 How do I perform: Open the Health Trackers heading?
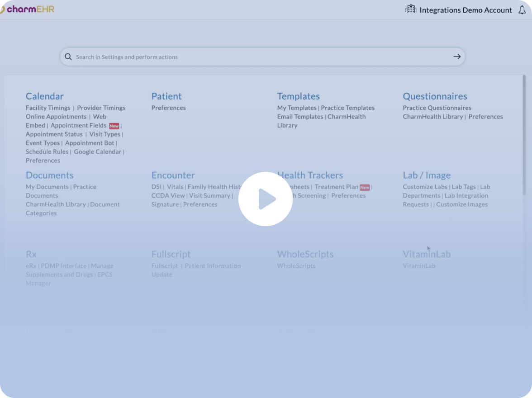click(310, 175)
